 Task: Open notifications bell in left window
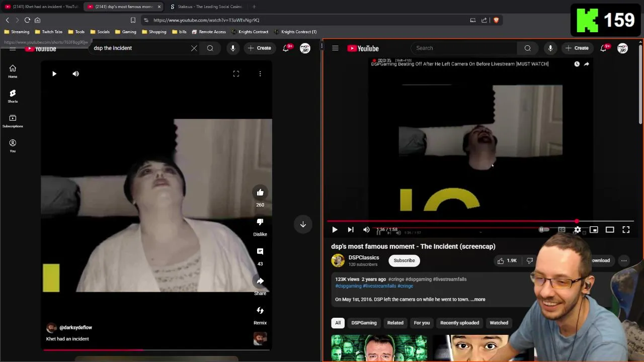coord(286,48)
